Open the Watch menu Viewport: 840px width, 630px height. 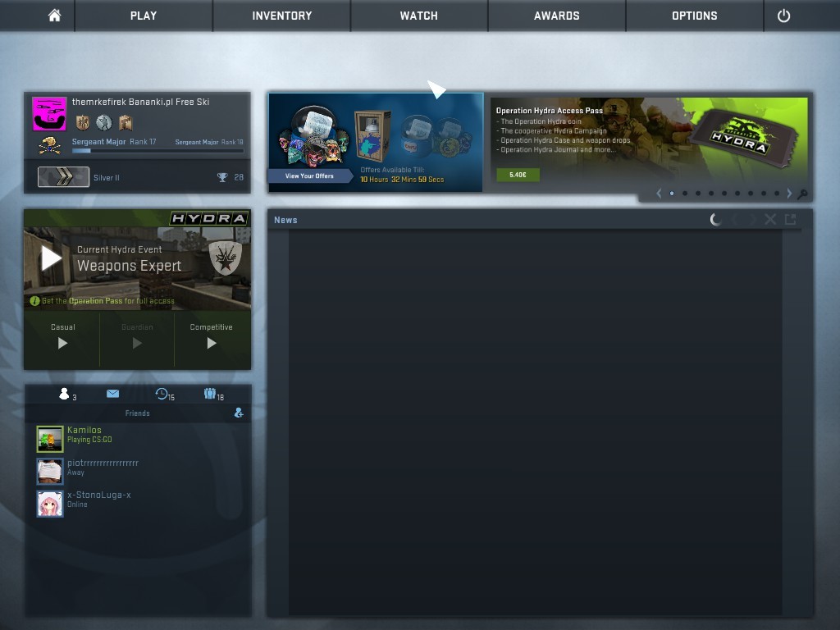pyautogui.click(x=419, y=16)
